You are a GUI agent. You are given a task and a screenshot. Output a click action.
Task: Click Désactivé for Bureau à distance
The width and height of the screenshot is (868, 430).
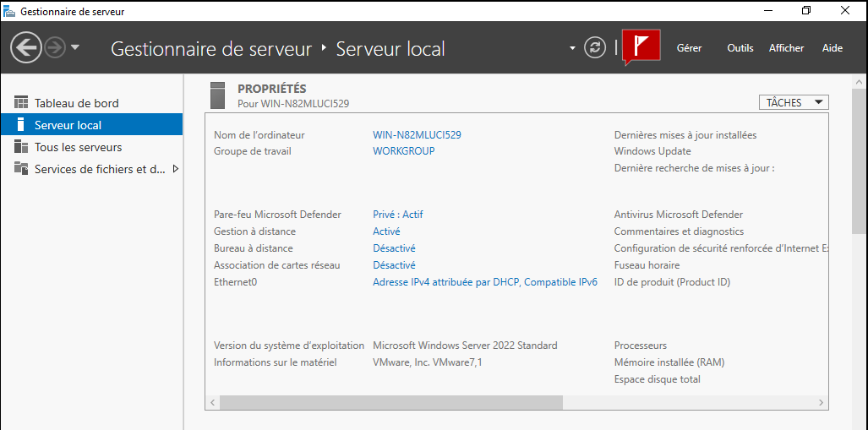[x=394, y=248]
